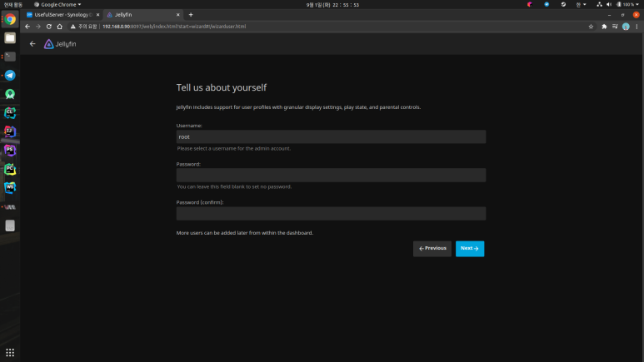Reload the page with browser refresh icon
644x362 pixels.
[49, 27]
